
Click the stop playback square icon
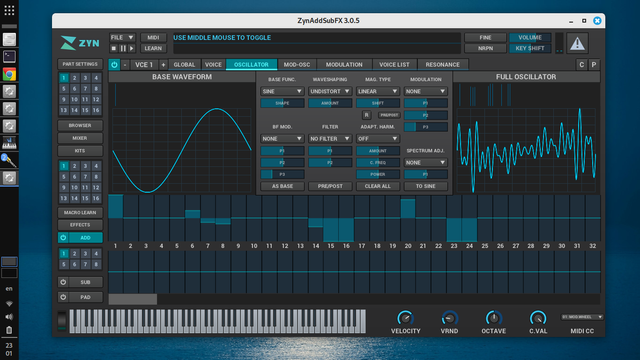(x=114, y=48)
